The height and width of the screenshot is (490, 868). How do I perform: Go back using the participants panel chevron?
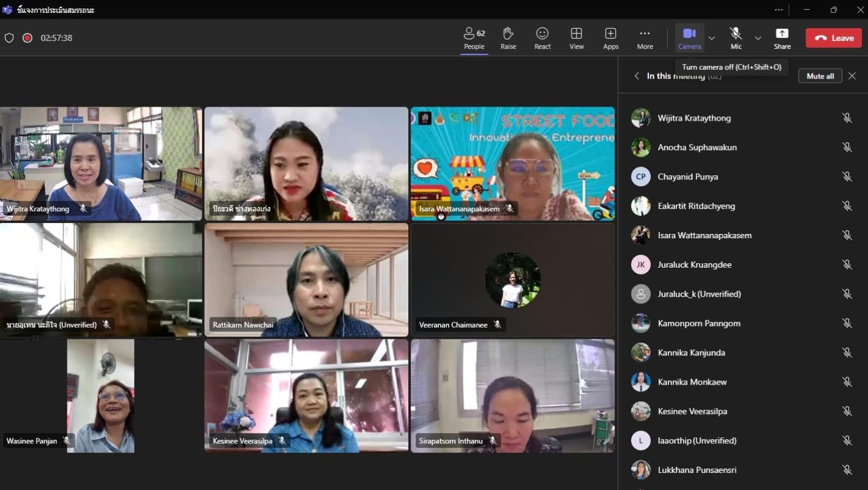637,76
